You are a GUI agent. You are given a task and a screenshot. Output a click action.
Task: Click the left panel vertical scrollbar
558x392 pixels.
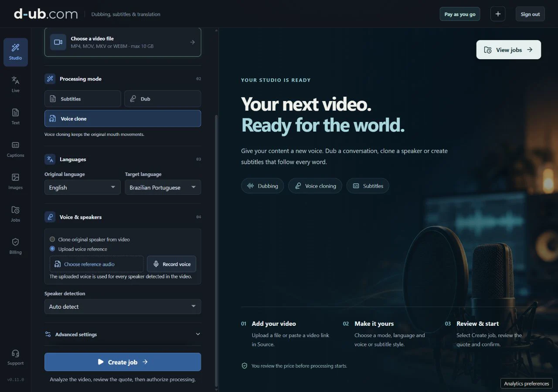tap(216, 250)
